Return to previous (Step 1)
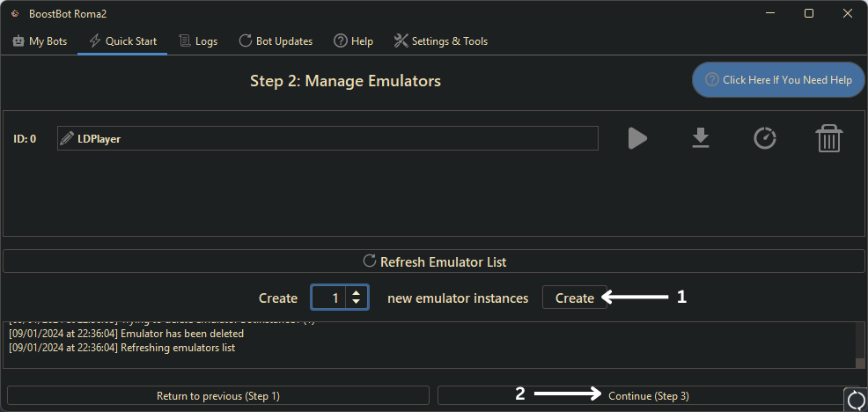 (x=218, y=396)
